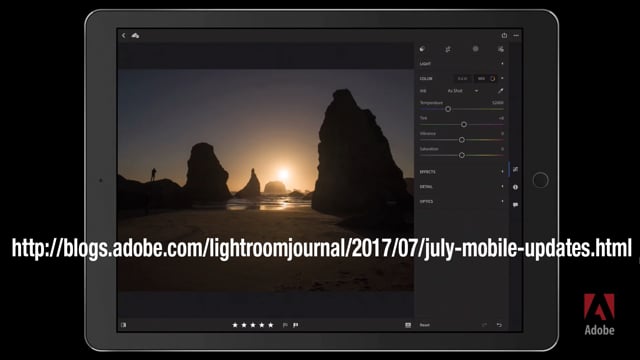The width and height of the screenshot is (640, 360).
Task: Click the Reset button
Action: coord(424,325)
